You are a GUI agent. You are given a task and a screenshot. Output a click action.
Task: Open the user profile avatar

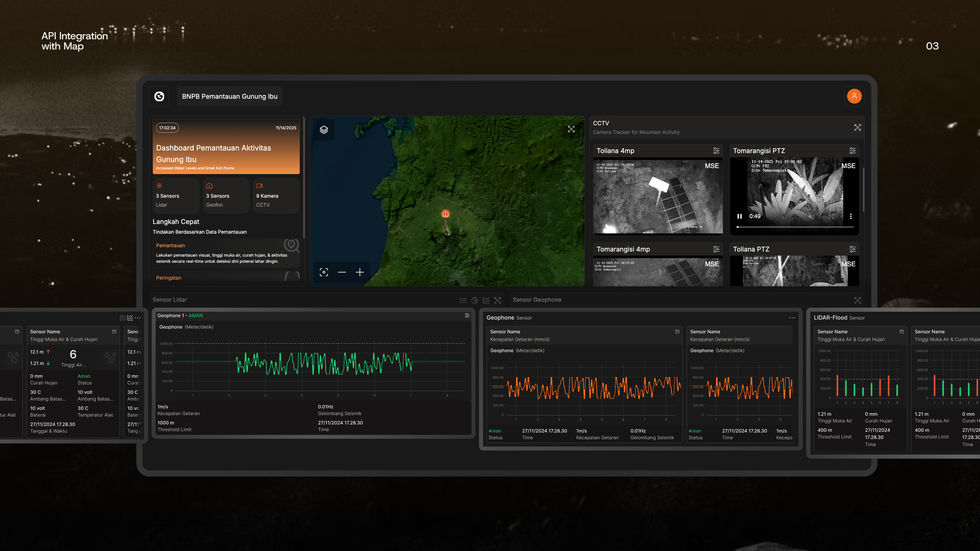pos(854,96)
